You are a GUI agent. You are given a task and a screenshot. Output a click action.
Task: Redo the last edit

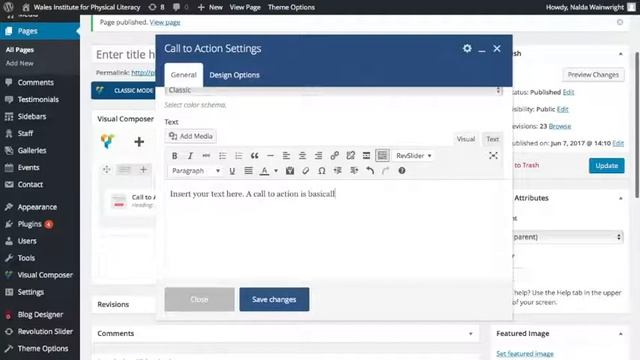tap(386, 171)
